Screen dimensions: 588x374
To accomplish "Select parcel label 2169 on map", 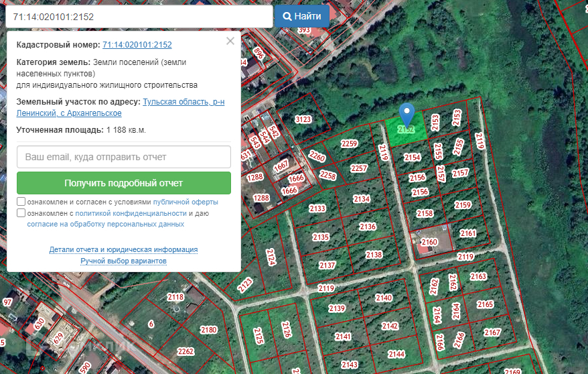I will click(x=512, y=371).
